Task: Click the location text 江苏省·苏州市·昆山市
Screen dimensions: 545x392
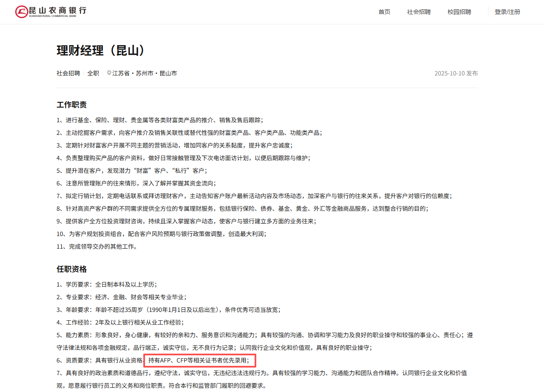Action: [145, 73]
